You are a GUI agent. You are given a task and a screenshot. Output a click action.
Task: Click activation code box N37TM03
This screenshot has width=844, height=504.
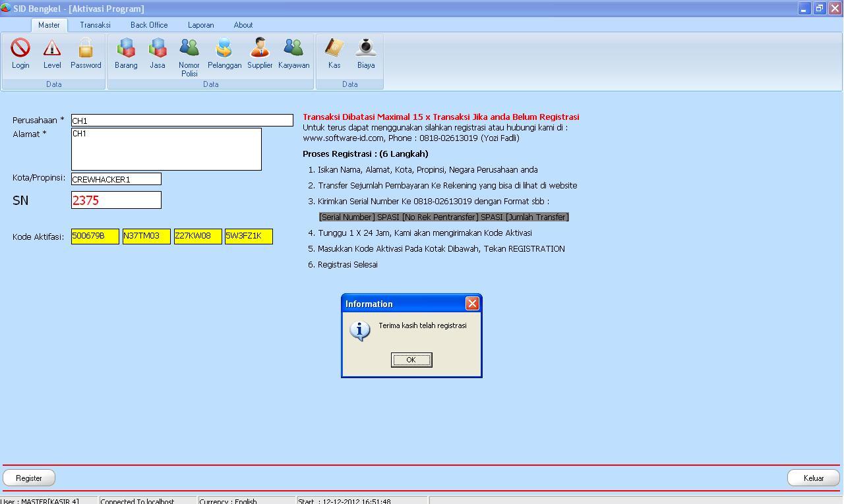click(146, 236)
